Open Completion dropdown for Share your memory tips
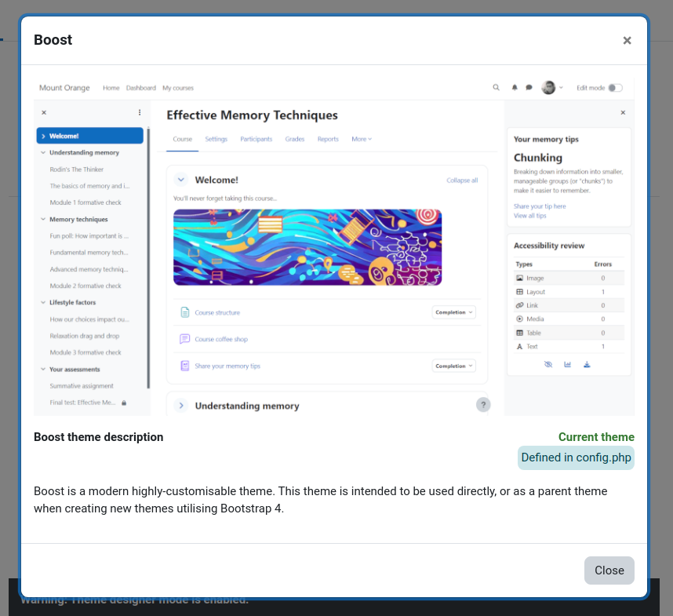 click(453, 366)
